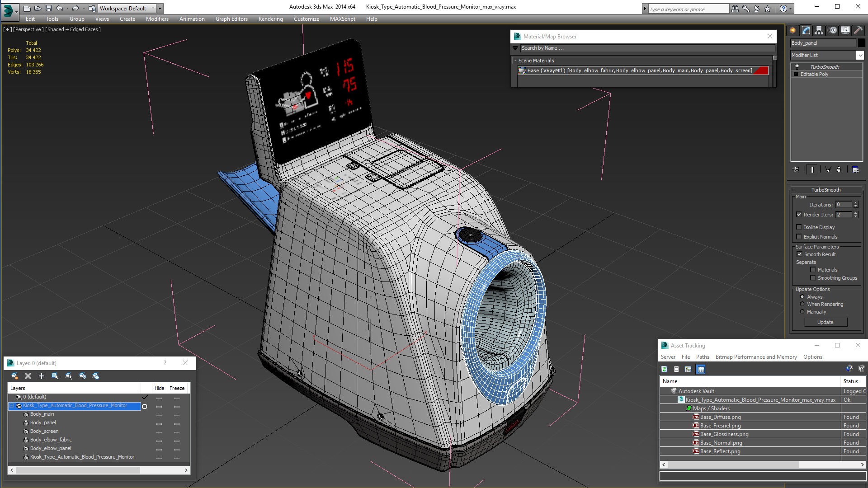Collapse the TurboSmooth rollout
This screenshot has height=488, width=868.
click(826, 190)
